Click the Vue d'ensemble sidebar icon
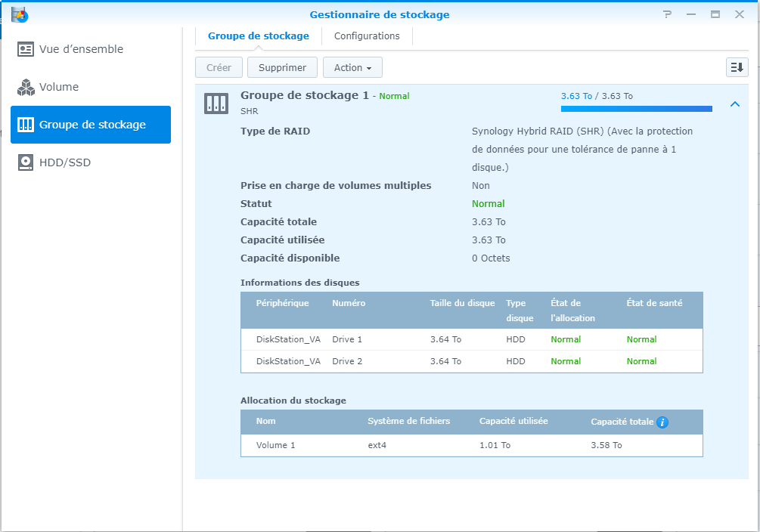 click(x=26, y=49)
